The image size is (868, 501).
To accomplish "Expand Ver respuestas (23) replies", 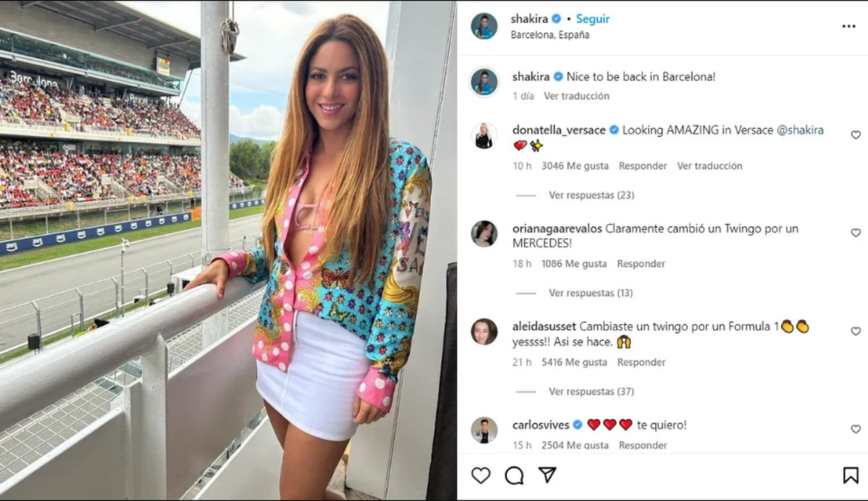I will click(591, 195).
